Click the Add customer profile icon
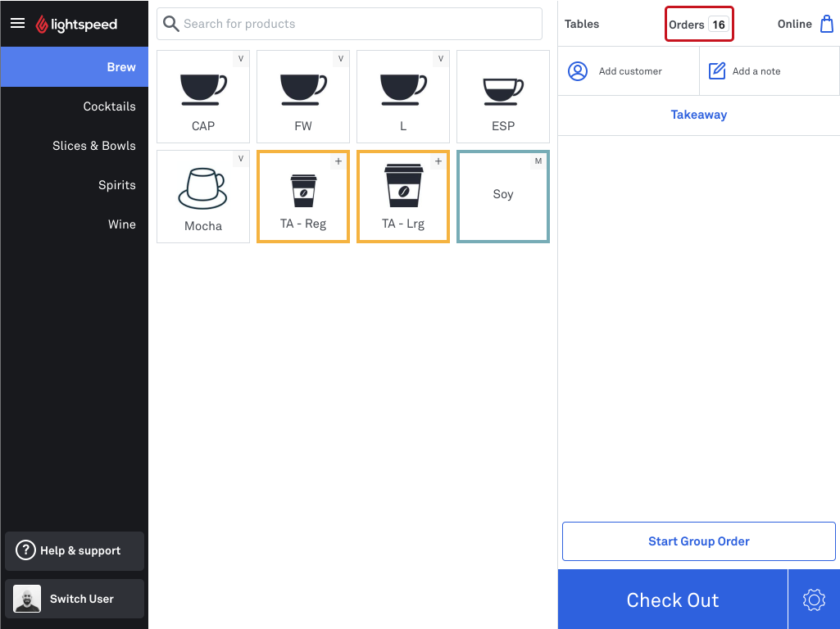The width and height of the screenshot is (840, 629). coord(578,71)
